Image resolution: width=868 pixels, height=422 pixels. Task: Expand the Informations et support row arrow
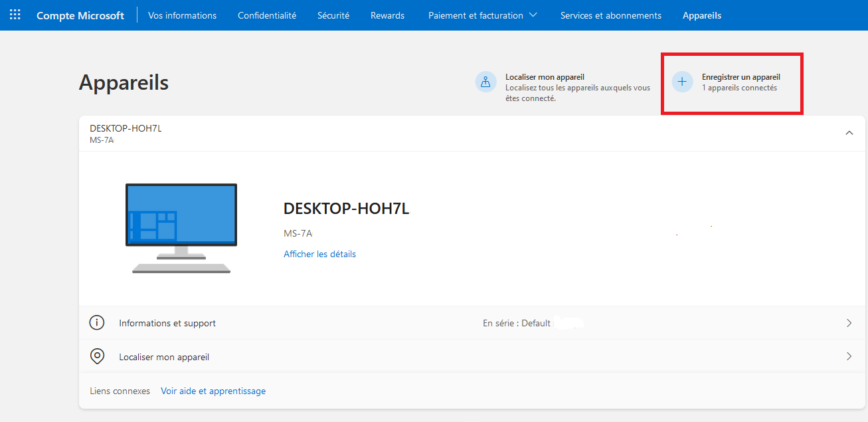click(x=849, y=323)
